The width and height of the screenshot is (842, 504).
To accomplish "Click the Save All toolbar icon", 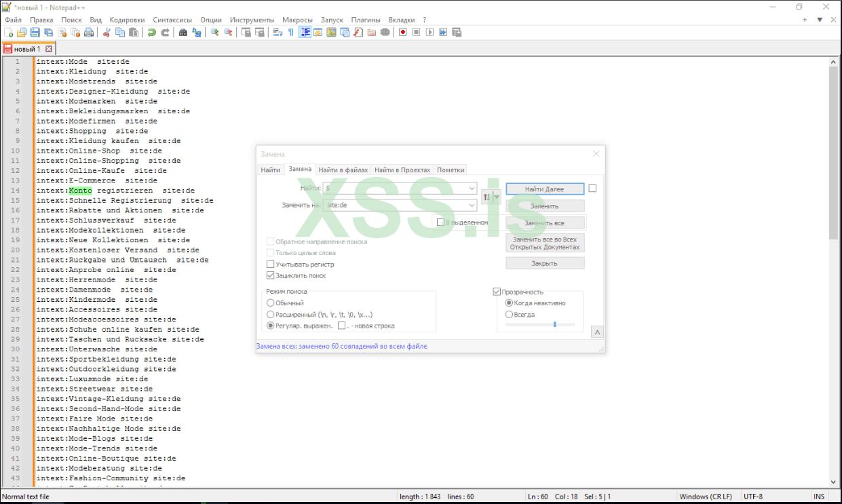I will 48,32.
